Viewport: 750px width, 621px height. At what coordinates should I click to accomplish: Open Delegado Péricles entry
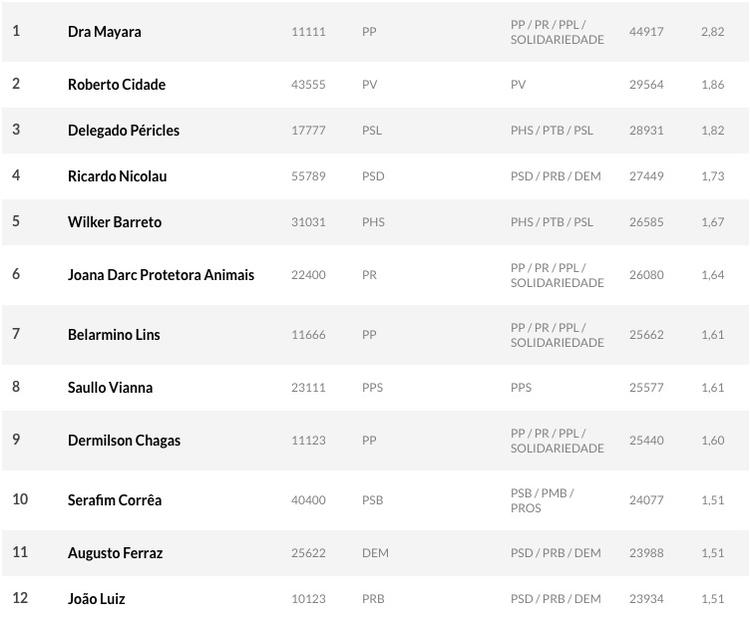123,131
